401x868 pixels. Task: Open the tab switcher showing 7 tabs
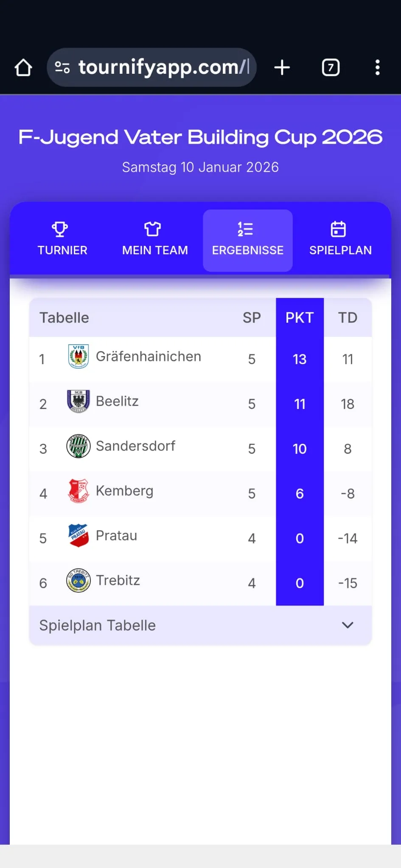click(x=331, y=67)
